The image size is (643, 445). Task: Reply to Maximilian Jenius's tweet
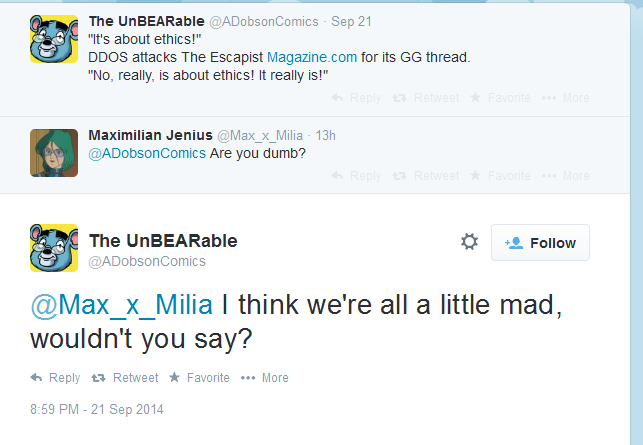pyautogui.click(x=356, y=176)
